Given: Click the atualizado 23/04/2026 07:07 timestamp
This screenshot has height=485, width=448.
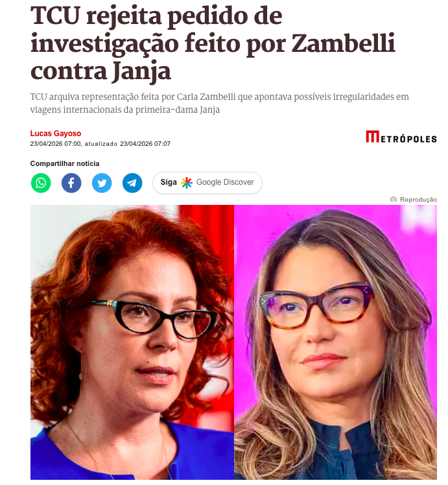Looking at the screenshot, I should pyautogui.click(x=127, y=144).
